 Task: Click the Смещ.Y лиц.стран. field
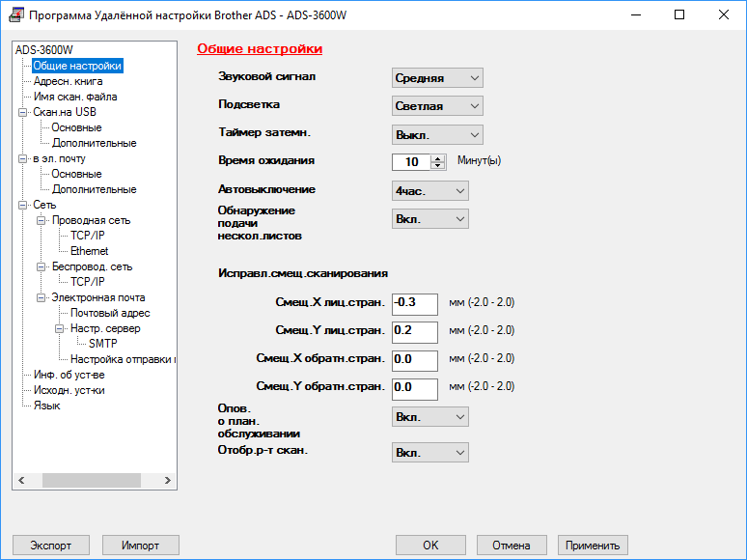(x=415, y=332)
